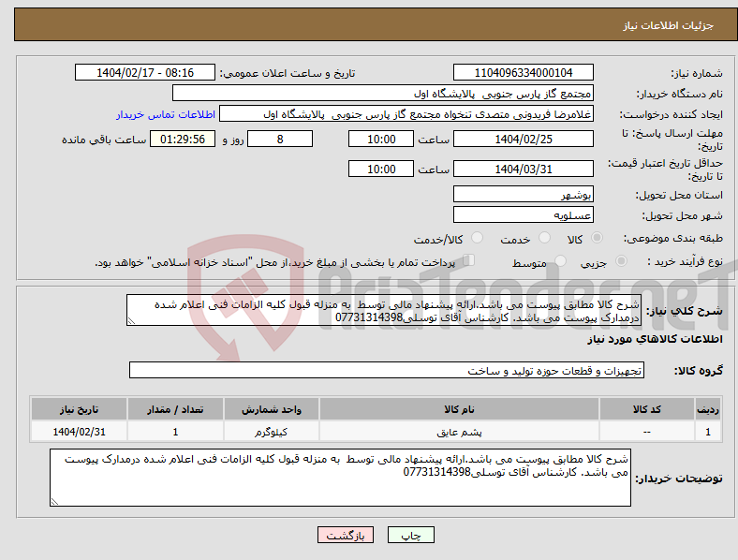Click the اطلاعات کالاهای مورد نیاز heading
The image size is (738, 560).
[x=655, y=339]
